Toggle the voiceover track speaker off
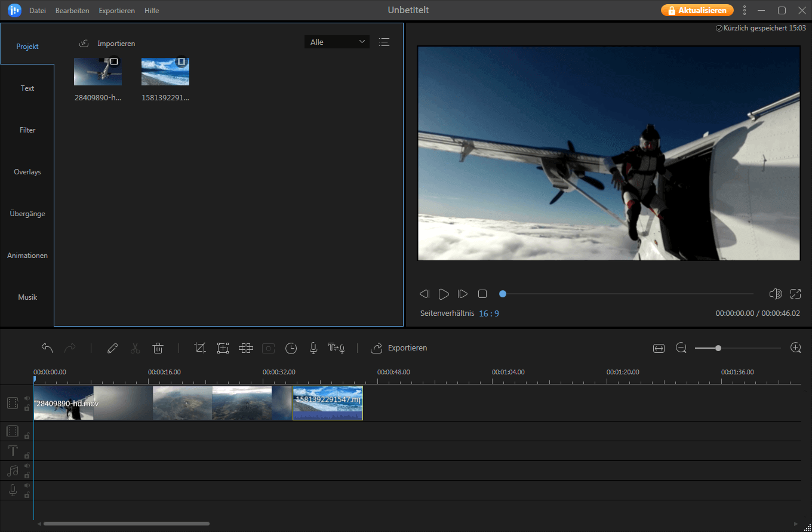 (x=27, y=485)
